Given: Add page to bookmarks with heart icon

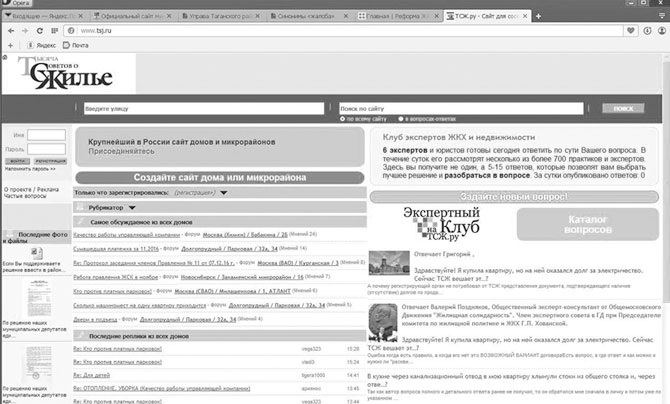Looking at the screenshot, I should click(631, 30).
